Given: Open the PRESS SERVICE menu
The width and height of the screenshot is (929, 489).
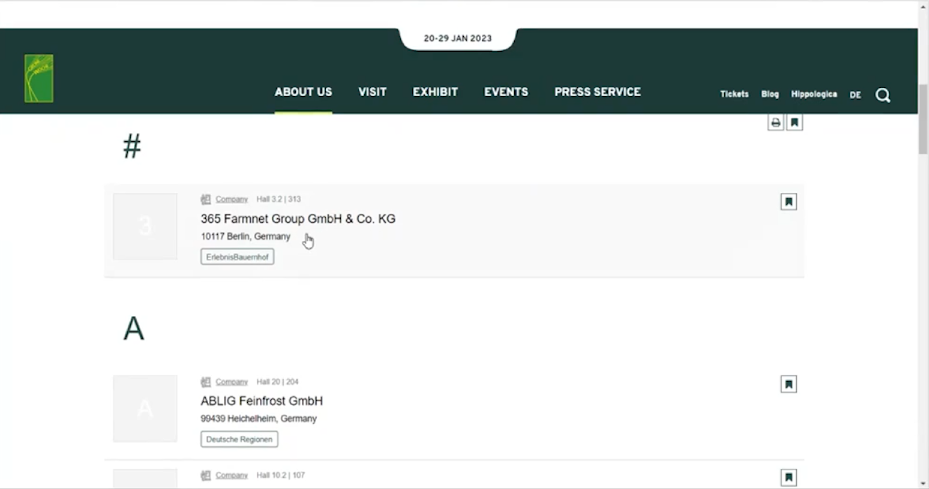Looking at the screenshot, I should [x=597, y=92].
